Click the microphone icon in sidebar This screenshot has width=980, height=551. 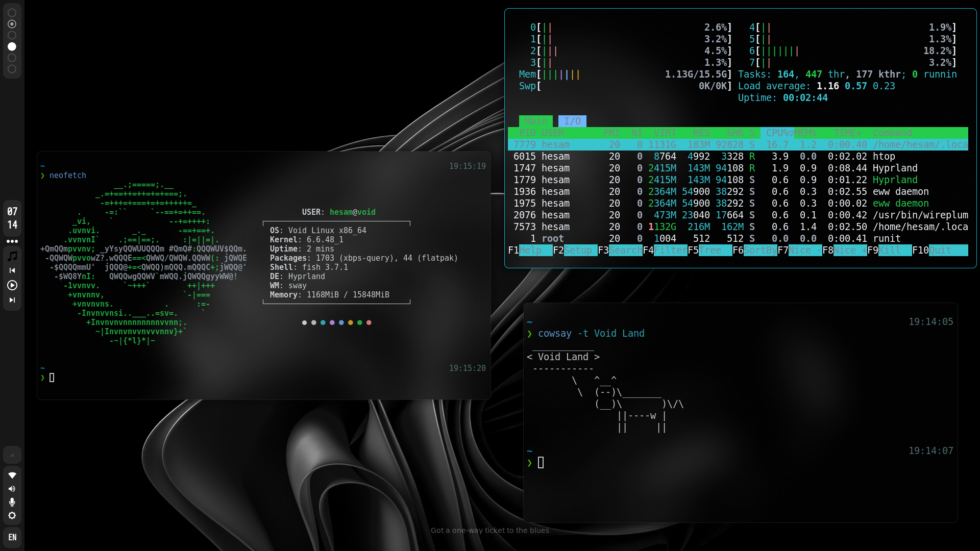click(12, 502)
